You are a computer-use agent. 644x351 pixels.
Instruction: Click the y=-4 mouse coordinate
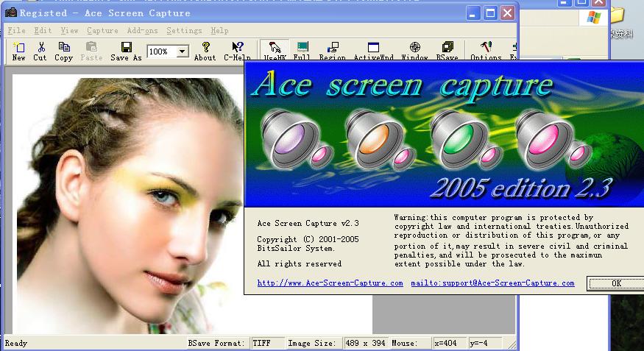coord(485,343)
